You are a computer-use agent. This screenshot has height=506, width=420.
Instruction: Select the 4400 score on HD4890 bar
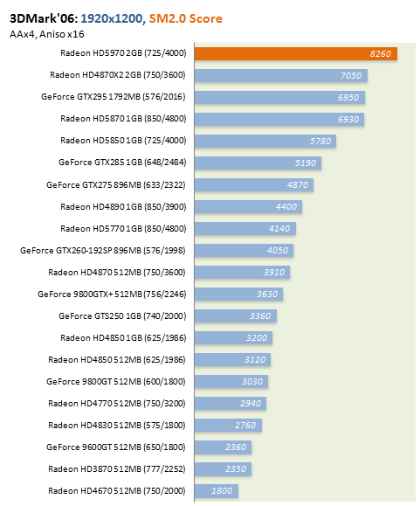pyautogui.click(x=286, y=206)
